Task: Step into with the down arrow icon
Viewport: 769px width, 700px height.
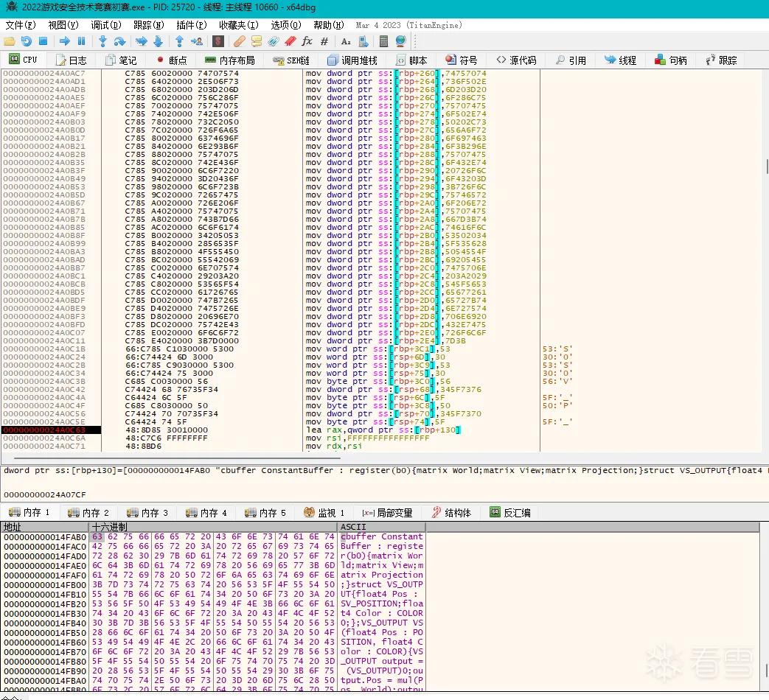Action: [102, 41]
